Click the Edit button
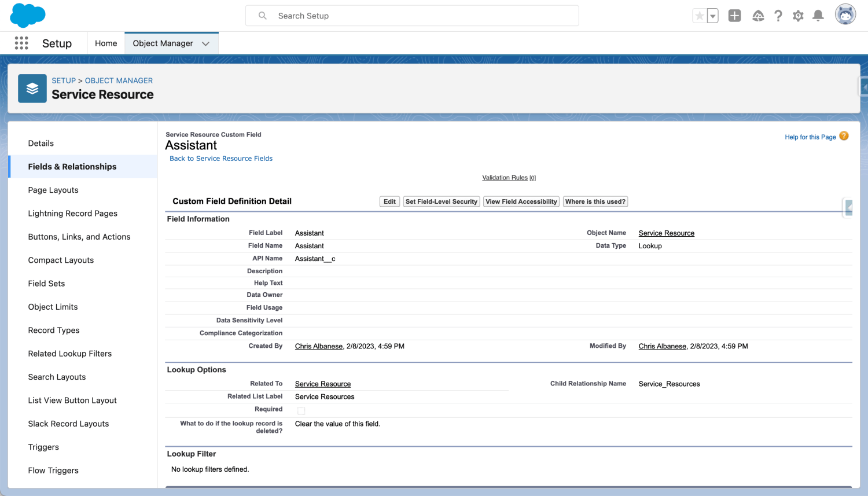868x496 pixels. click(x=389, y=201)
